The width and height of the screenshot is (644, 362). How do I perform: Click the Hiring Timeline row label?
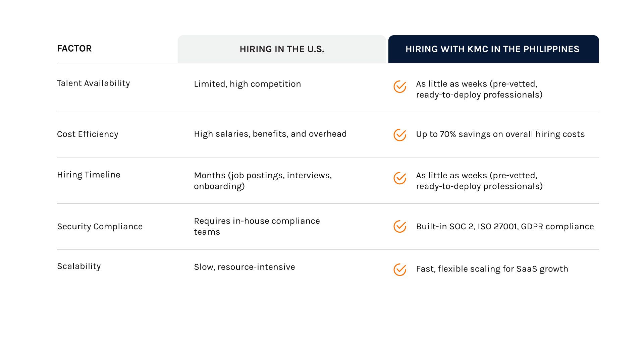[89, 175]
